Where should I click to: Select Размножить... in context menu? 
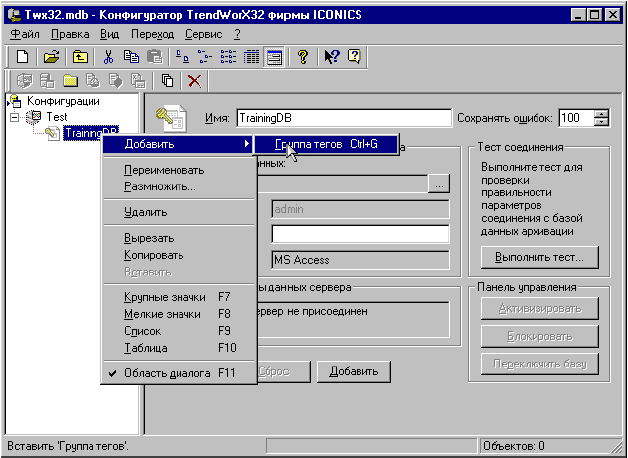(x=179, y=187)
